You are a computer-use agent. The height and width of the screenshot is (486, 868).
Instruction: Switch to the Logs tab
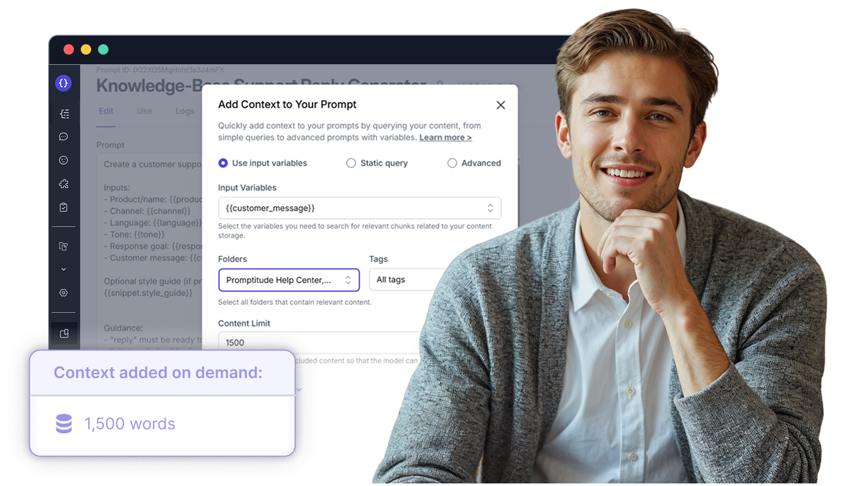[x=185, y=111]
